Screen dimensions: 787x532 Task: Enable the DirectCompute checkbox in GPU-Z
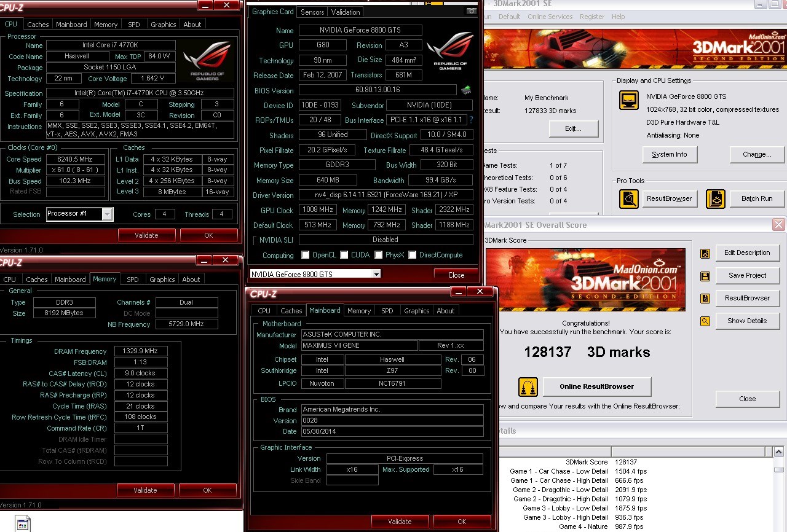tap(413, 255)
